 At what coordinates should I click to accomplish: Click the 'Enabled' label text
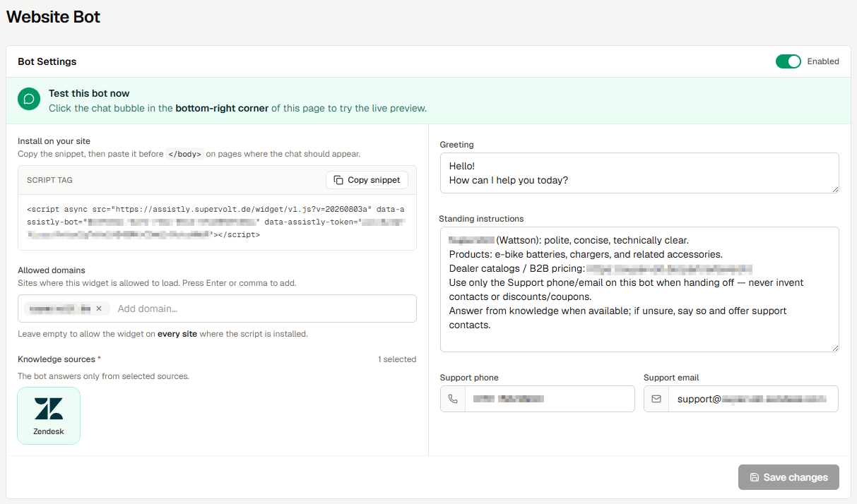pyautogui.click(x=823, y=61)
